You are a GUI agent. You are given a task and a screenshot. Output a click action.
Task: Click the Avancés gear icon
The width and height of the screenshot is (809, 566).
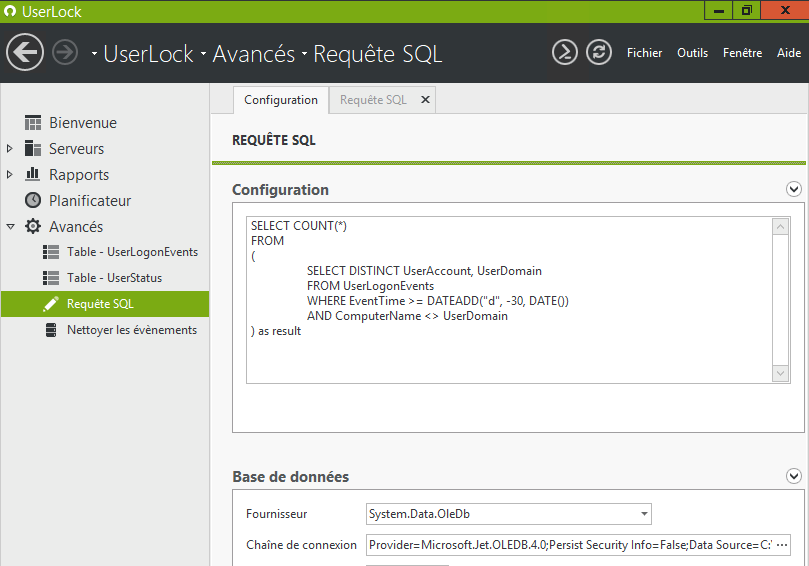33,226
